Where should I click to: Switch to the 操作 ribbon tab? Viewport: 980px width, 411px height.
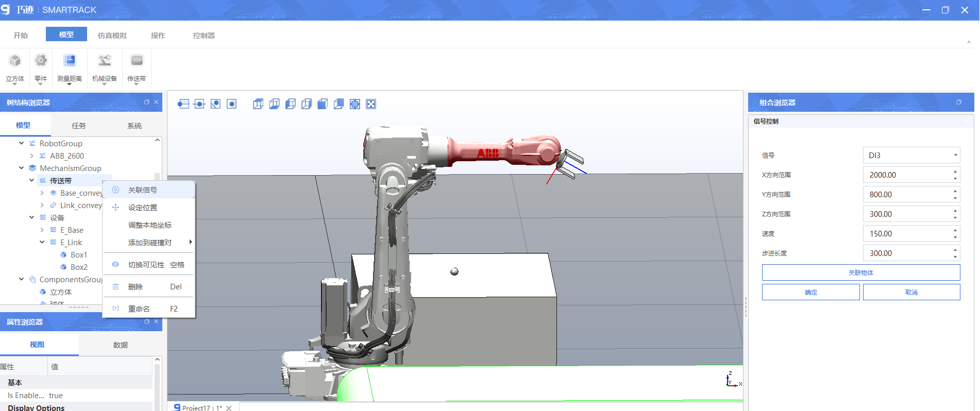[158, 35]
